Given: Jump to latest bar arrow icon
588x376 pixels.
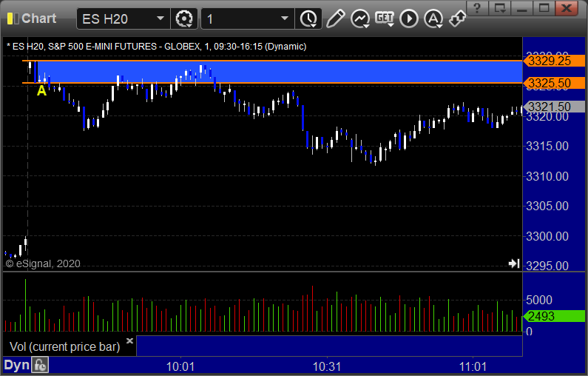Looking at the screenshot, I should (514, 263).
